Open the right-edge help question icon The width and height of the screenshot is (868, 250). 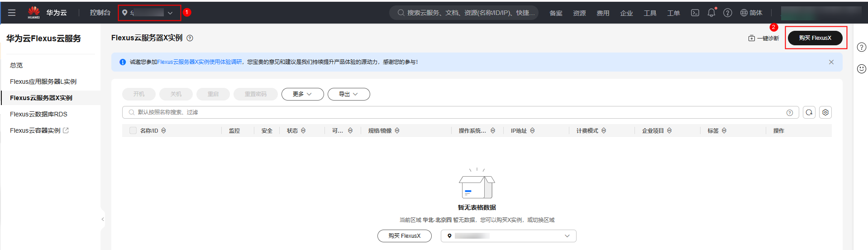click(x=862, y=47)
